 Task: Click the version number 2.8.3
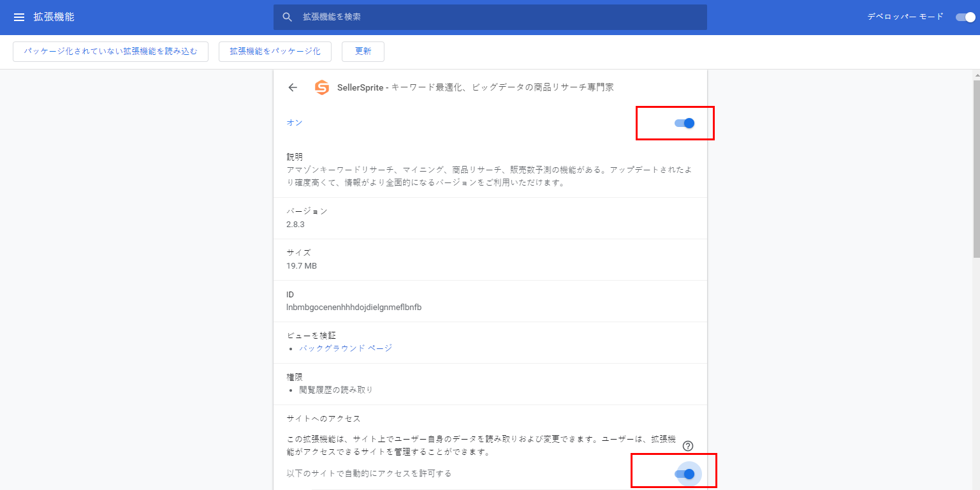coord(296,225)
